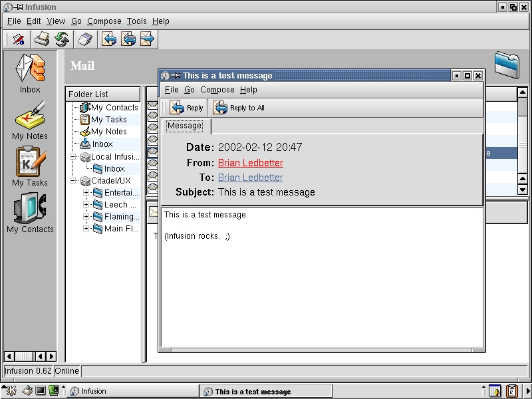Image resolution: width=532 pixels, height=399 pixels.
Task: Expand the Leech folder node
Action: [86, 205]
